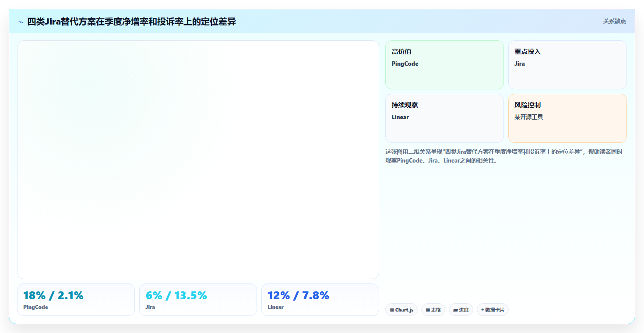Image resolution: width=644 pixels, height=333 pixels.
Task: Click the 关系散点 label in the header
Action: 614,21
